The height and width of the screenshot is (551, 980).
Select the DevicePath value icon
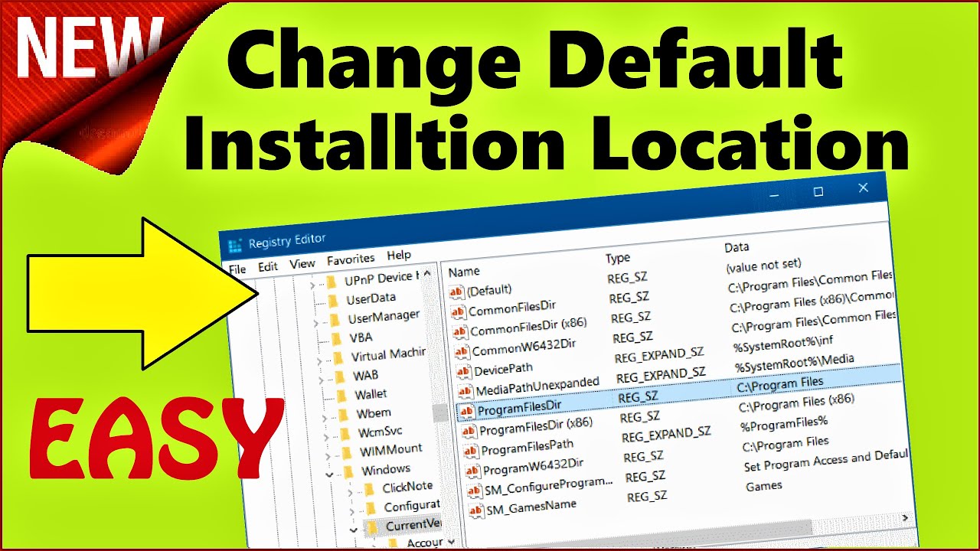pyautogui.click(x=463, y=371)
